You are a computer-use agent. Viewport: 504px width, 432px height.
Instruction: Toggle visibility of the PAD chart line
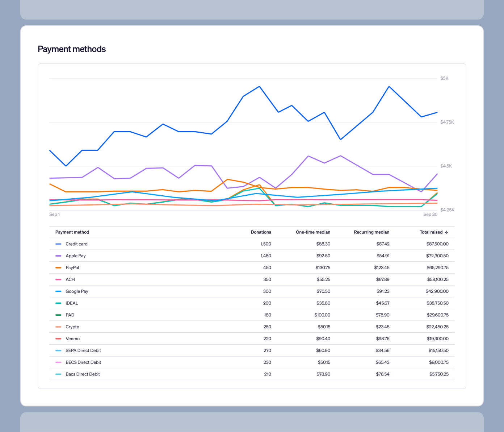(59, 315)
